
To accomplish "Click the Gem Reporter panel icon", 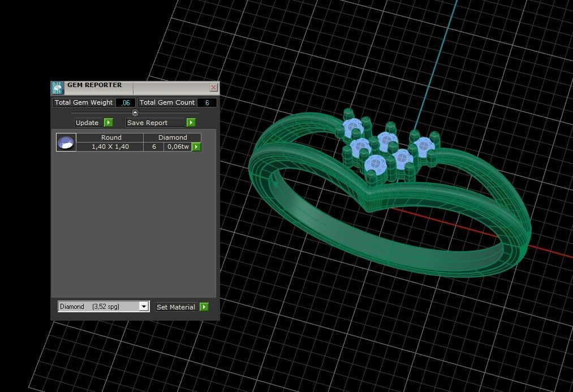I will tap(57, 88).
